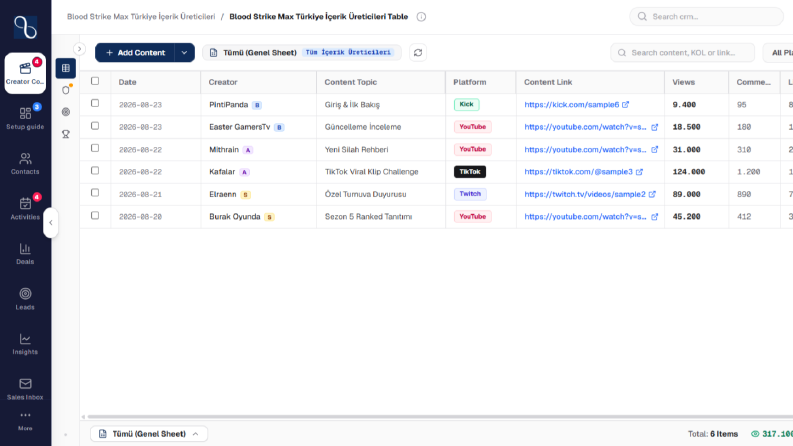This screenshot has height=446, width=793.
Task: Open the Creator Content sidebar item
Action: tap(25, 73)
